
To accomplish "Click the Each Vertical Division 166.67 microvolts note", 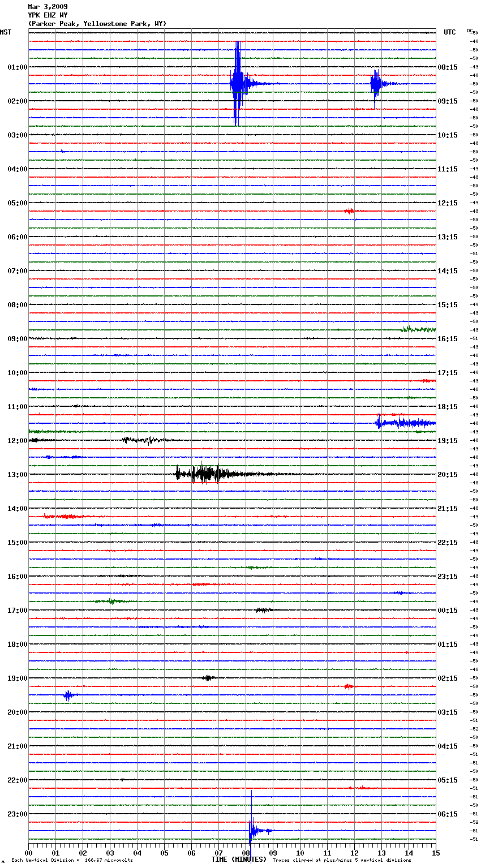I will point(72,860).
